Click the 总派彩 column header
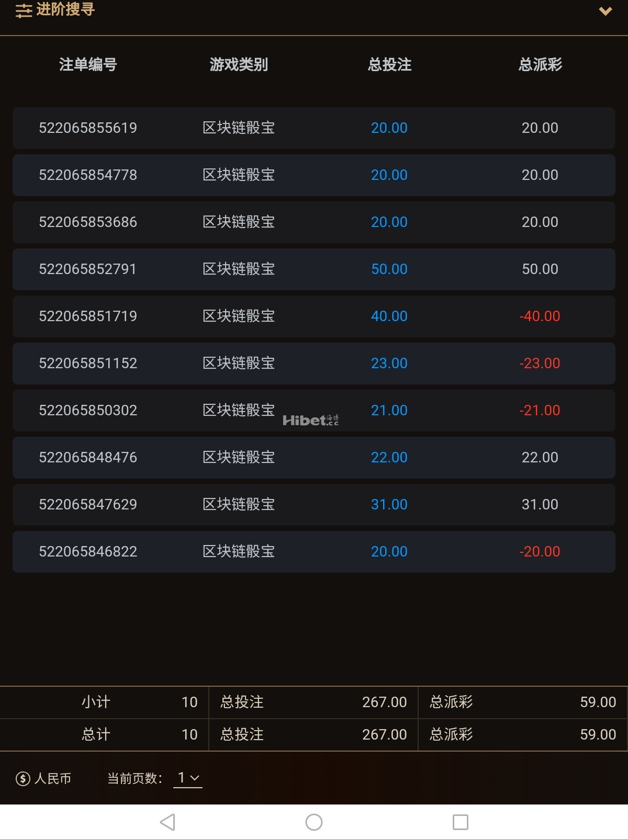The image size is (628, 840). pyautogui.click(x=540, y=64)
